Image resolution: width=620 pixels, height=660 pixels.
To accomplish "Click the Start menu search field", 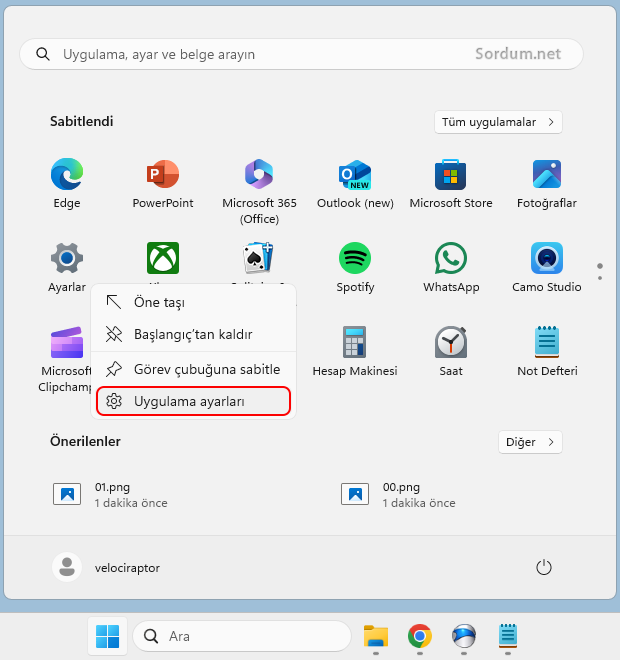I will click(301, 54).
